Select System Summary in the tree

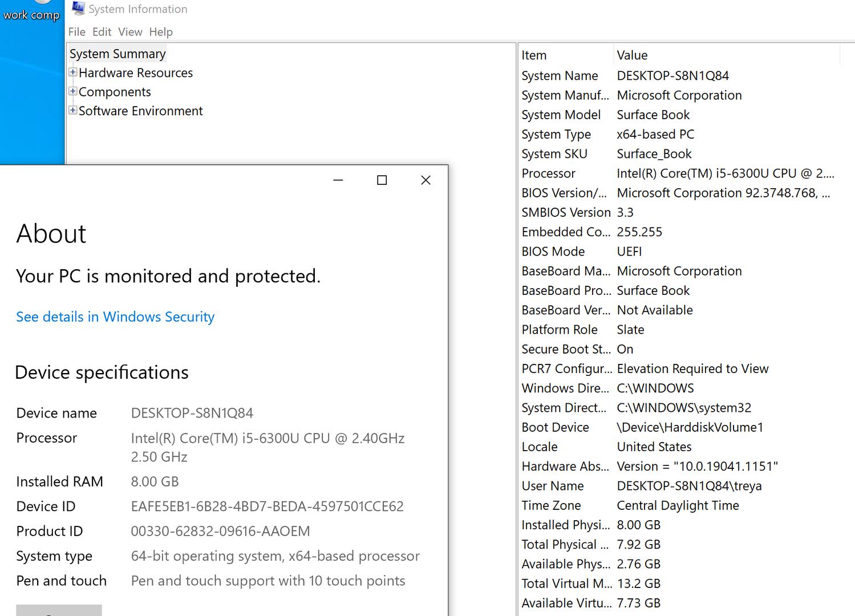[117, 54]
